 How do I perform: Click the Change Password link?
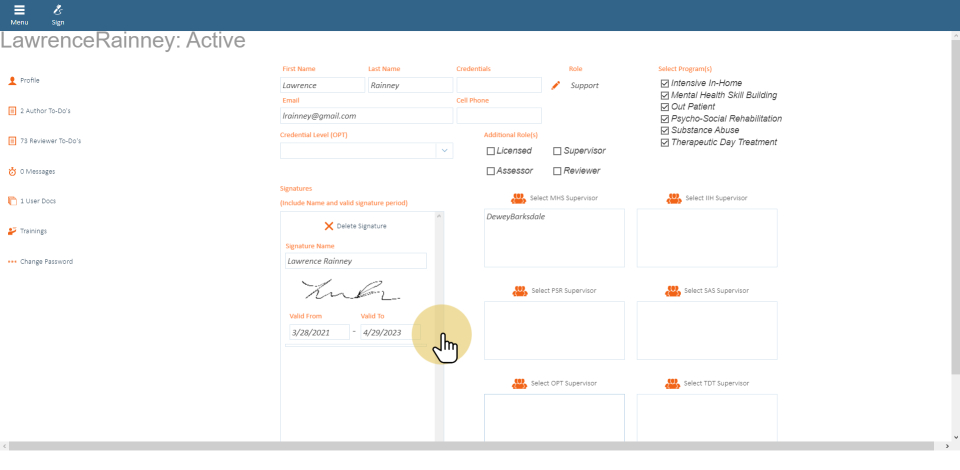[x=46, y=262]
